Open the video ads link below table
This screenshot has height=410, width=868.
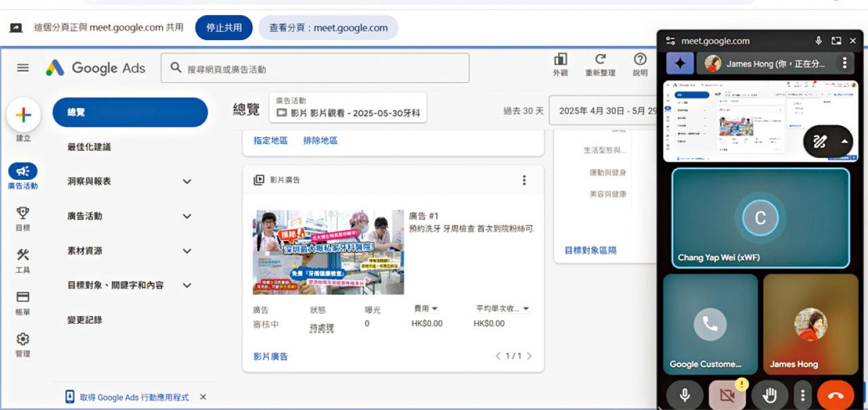coord(271,356)
